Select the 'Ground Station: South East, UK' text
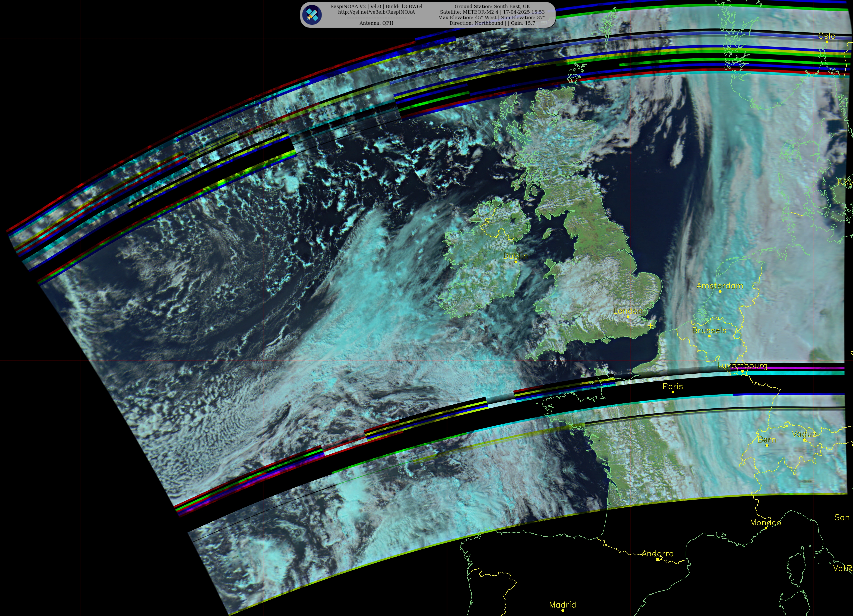This screenshot has height=616, width=853. tap(492, 6)
